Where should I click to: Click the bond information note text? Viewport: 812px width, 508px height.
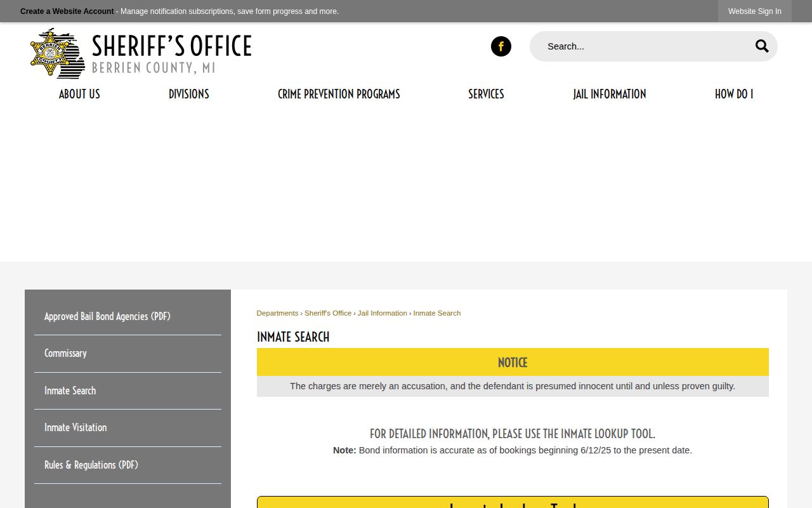(x=513, y=450)
